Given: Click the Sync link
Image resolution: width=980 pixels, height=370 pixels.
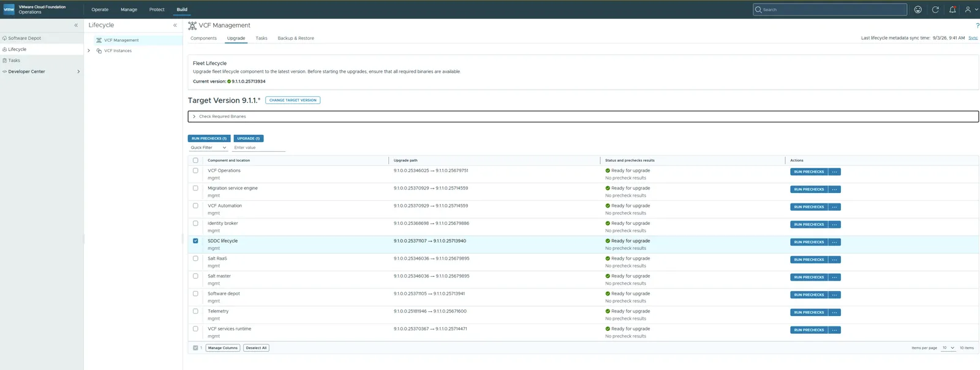Looking at the screenshot, I should pos(973,38).
